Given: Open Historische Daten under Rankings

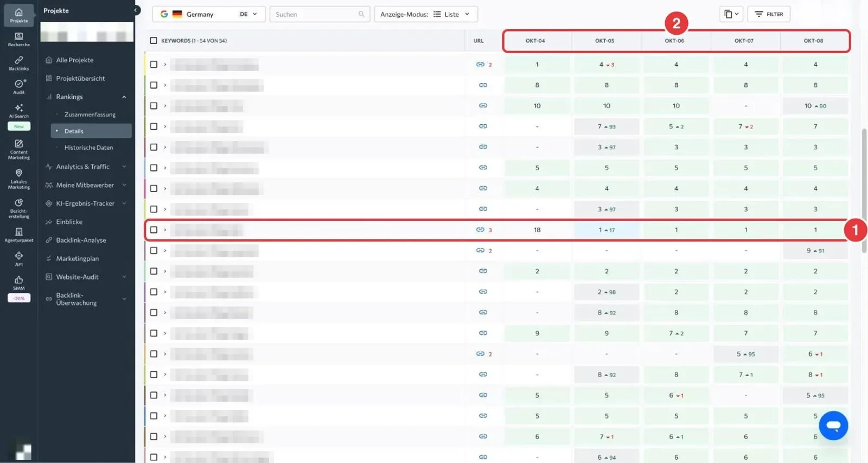Looking at the screenshot, I should tap(89, 147).
